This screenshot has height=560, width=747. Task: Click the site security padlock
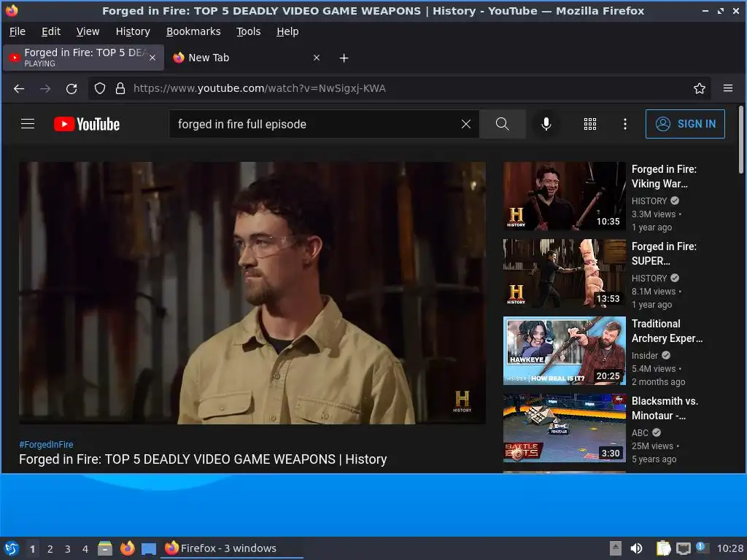(x=120, y=88)
